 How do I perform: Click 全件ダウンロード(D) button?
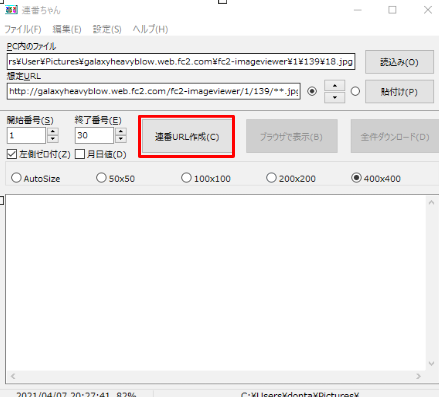[395, 137]
